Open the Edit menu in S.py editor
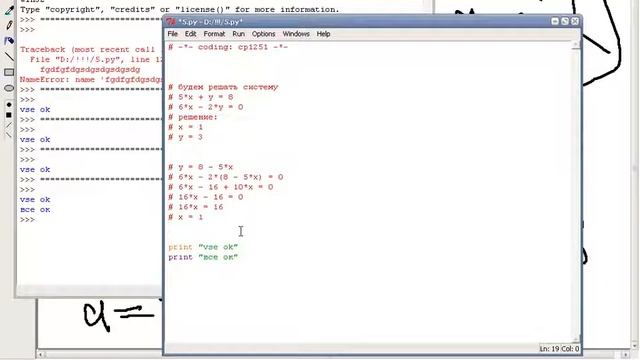Image resolution: width=640 pixels, height=360 pixels. click(190, 34)
